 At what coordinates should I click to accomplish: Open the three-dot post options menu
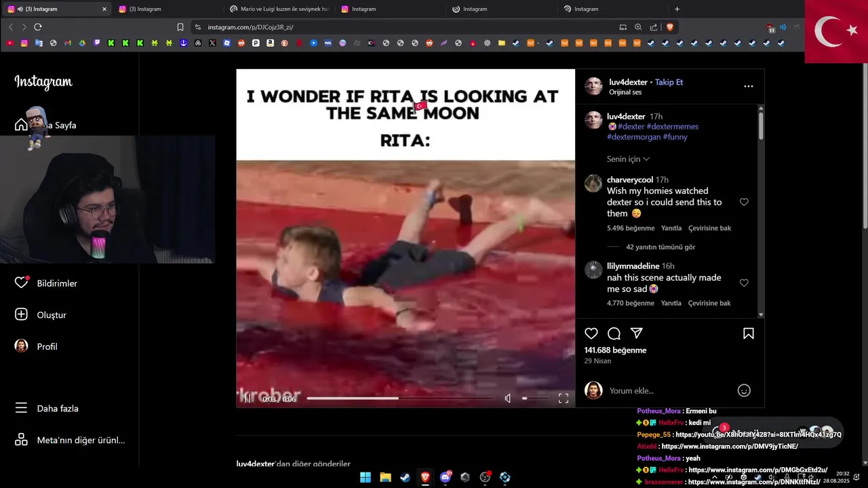(749, 86)
